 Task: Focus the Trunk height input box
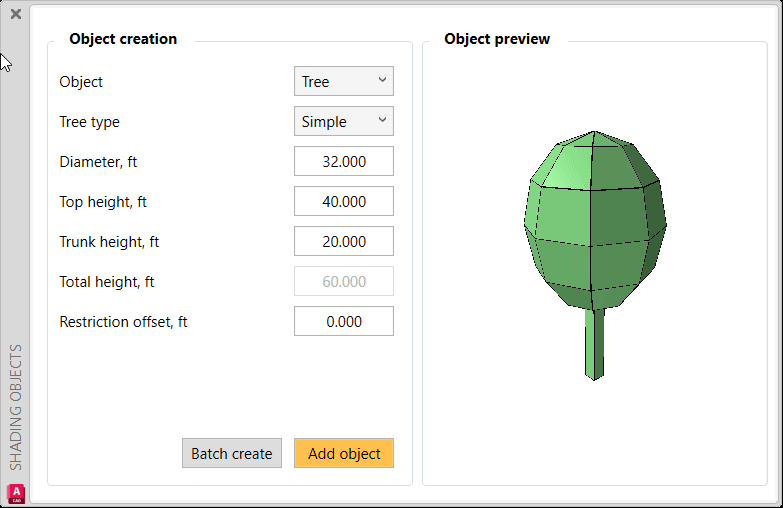[343, 242]
